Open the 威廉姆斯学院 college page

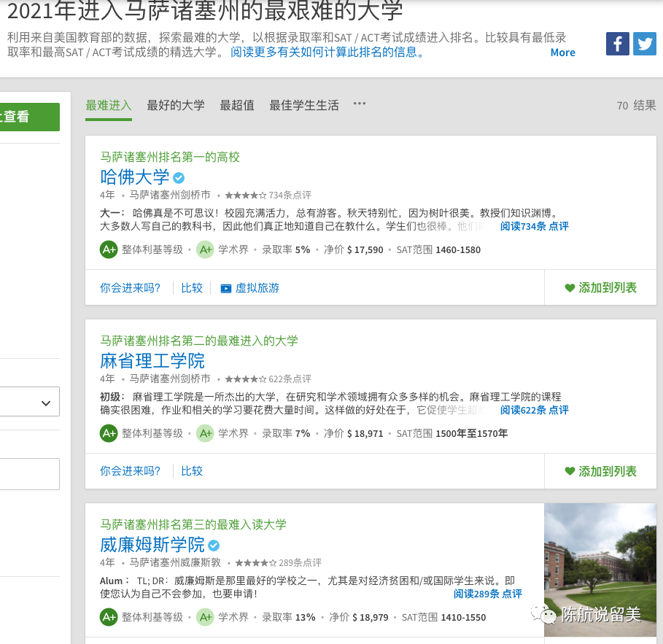click(152, 545)
